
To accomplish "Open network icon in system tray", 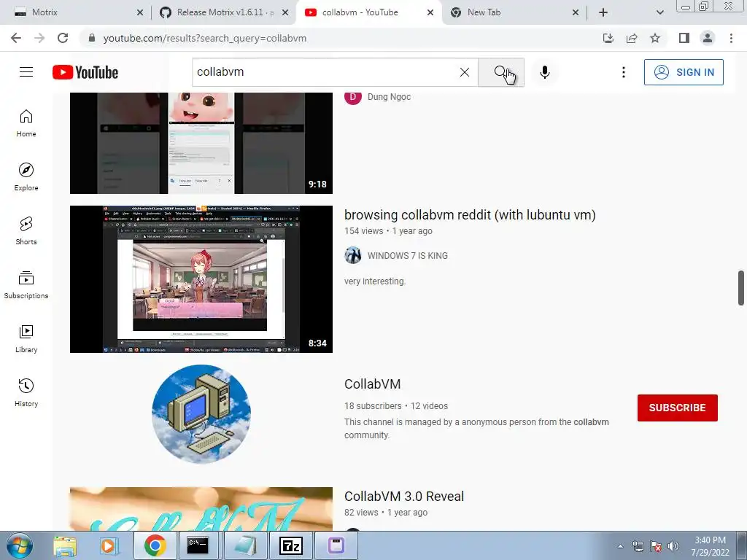I will (x=638, y=546).
